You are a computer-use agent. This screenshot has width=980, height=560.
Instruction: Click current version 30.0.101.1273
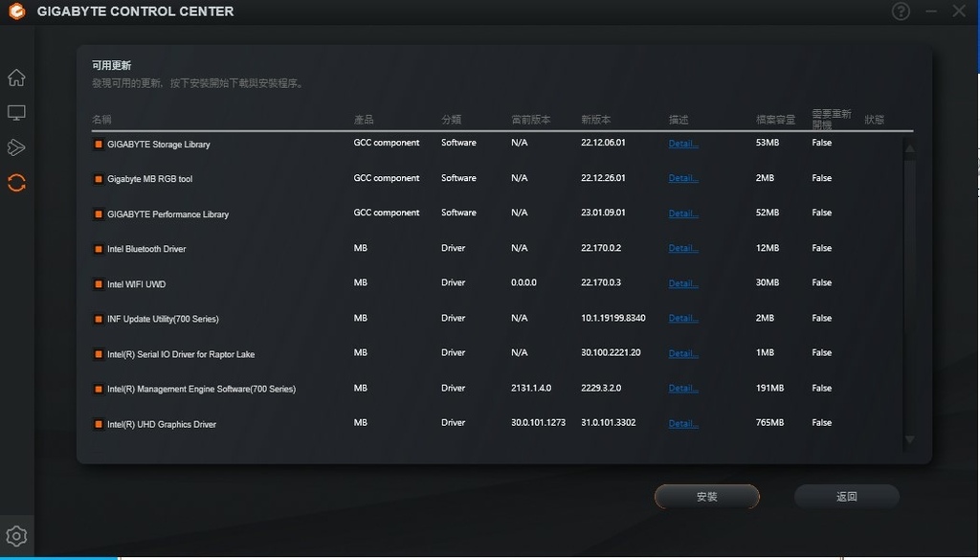[x=538, y=422]
